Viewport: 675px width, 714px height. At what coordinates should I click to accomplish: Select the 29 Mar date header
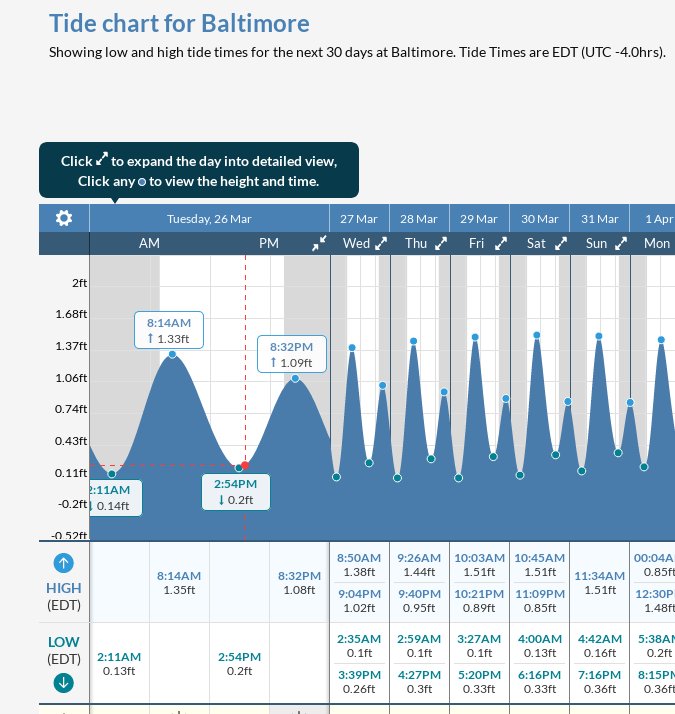tap(479, 219)
